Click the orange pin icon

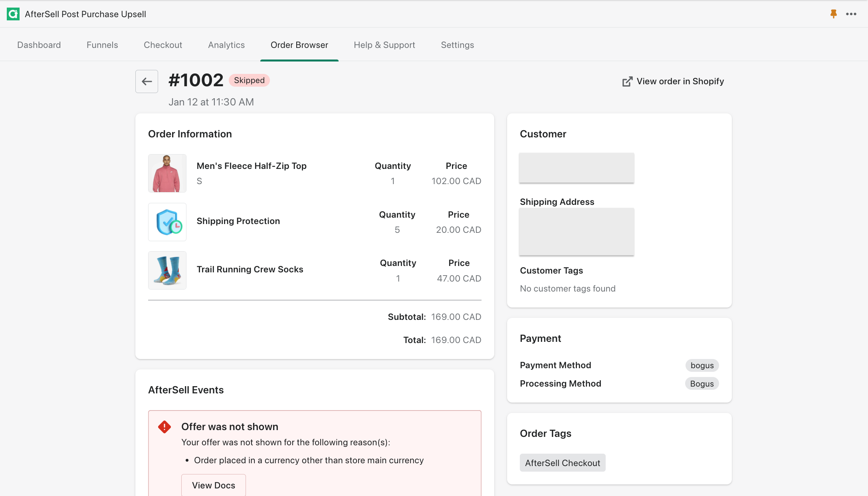(833, 14)
